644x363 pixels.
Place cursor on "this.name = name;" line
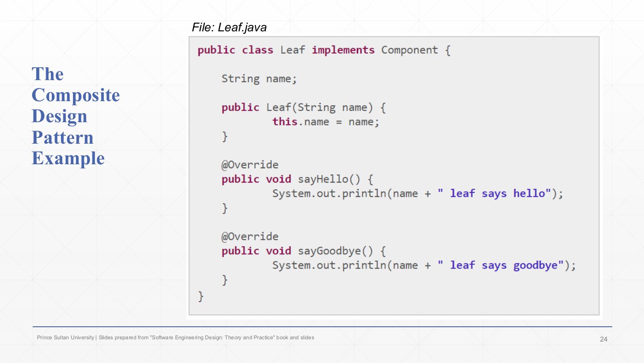tap(326, 122)
